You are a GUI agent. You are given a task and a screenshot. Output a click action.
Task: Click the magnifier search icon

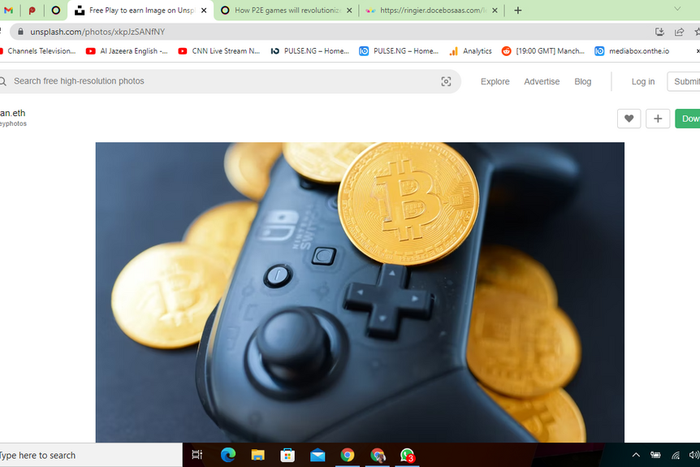tap(3, 81)
